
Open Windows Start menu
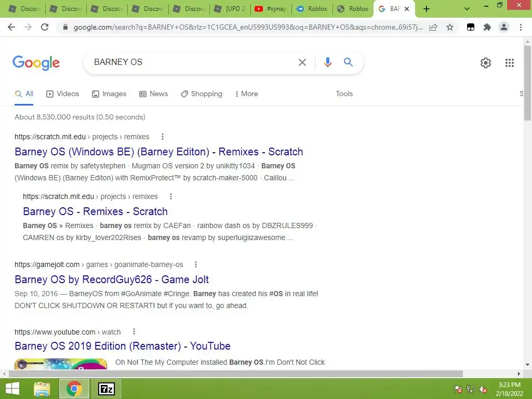[12, 389]
